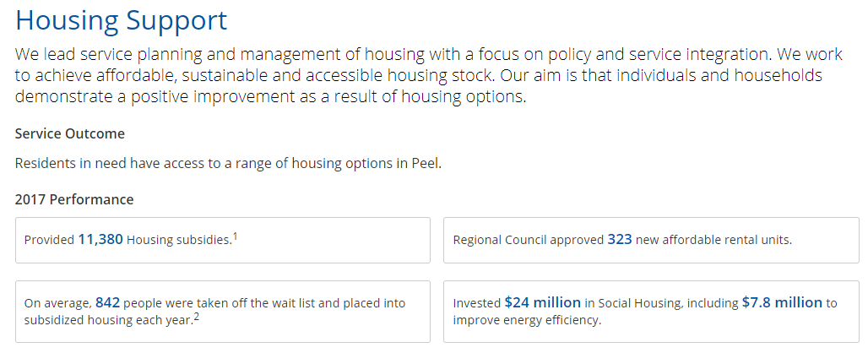
Task: Click the words 'Regional Council approved'
Action: 528,240
